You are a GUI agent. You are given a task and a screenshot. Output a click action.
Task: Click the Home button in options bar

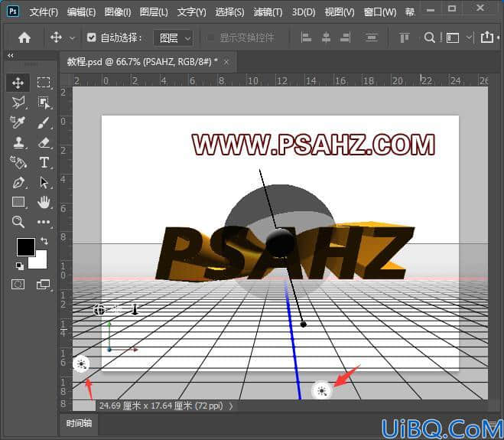click(x=24, y=37)
